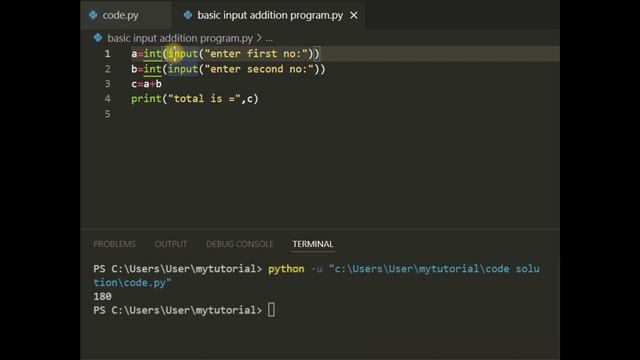Click line number 1 in the gutter

[107, 53]
